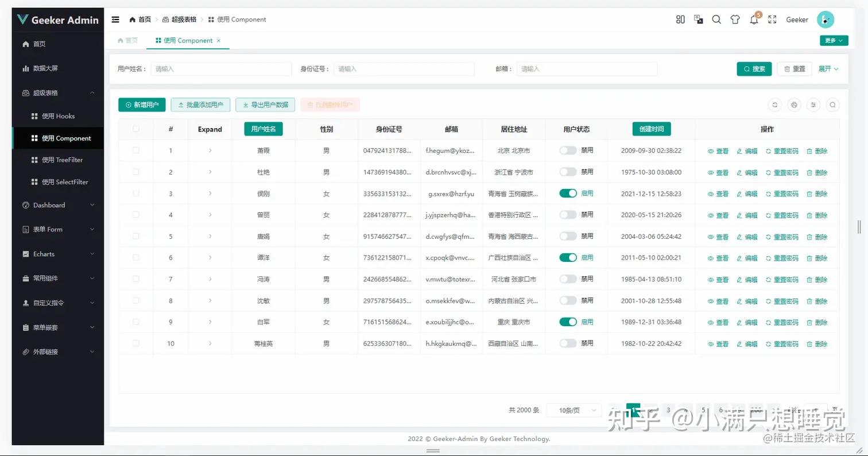Expand row 3 with the chevron arrow
Image resolution: width=868 pixels, height=456 pixels.
pyautogui.click(x=210, y=193)
